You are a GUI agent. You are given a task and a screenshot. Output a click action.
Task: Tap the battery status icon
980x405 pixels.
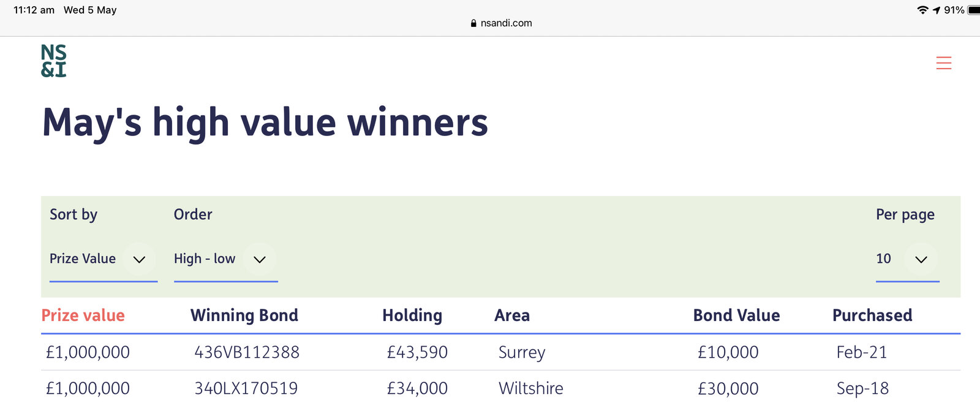pyautogui.click(x=973, y=10)
